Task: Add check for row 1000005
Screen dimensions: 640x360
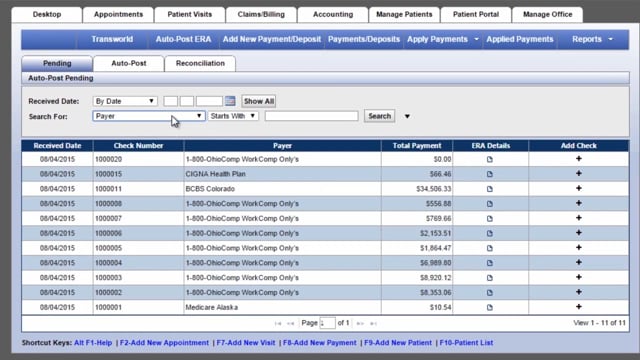Action: coord(579,247)
